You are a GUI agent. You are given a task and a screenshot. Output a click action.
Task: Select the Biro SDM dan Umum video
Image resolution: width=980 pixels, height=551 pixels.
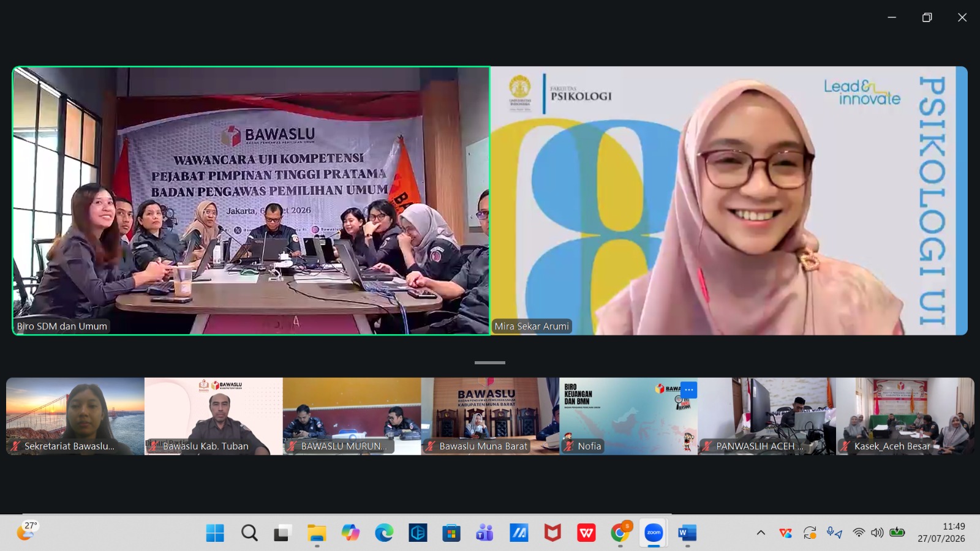(251, 201)
